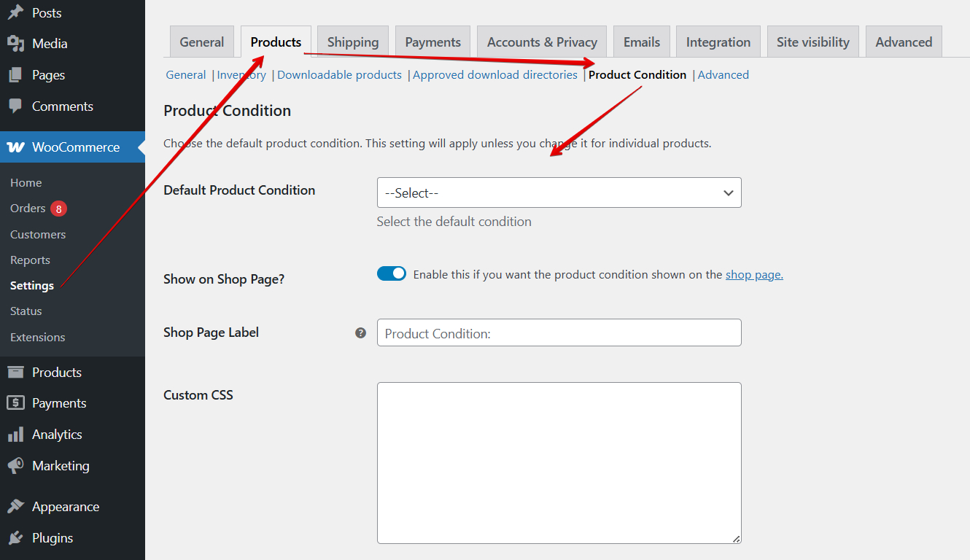
Task: Click the Products archive box icon
Action: (x=15, y=373)
